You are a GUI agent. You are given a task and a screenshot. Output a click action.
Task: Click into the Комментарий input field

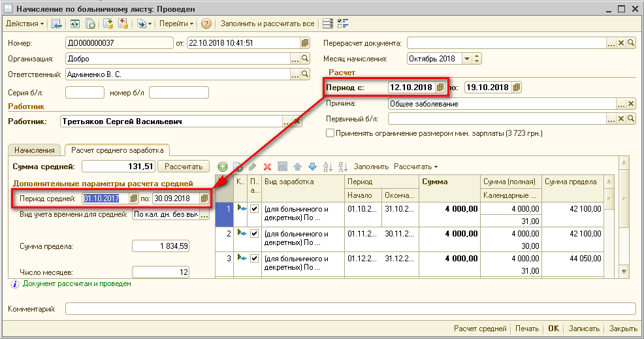350,308
